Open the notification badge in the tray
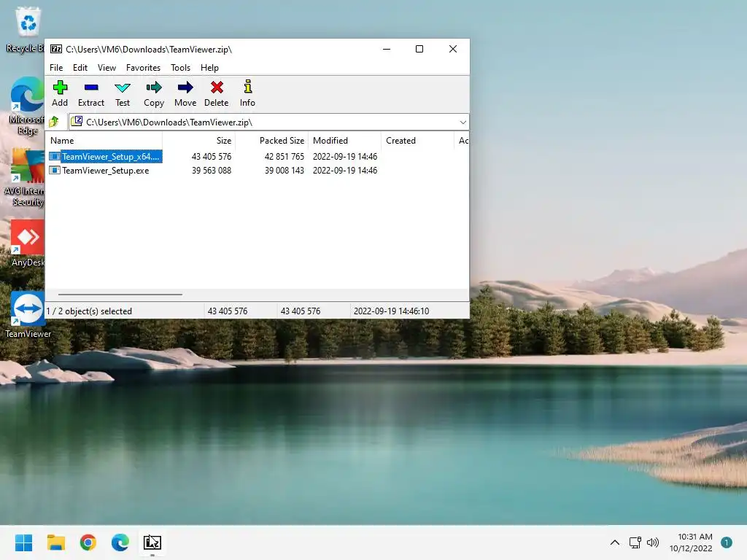This screenshot has width=747, height=560. click(x=727, y=542)
